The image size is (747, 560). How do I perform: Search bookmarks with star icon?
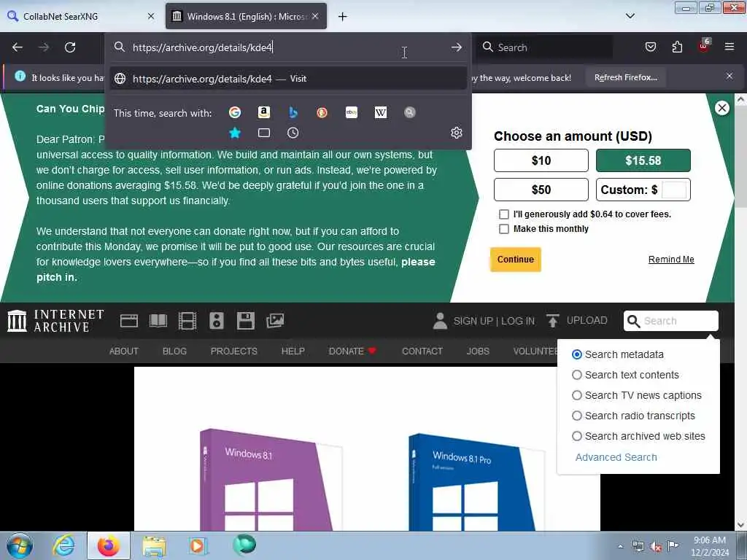pos(235,133)
